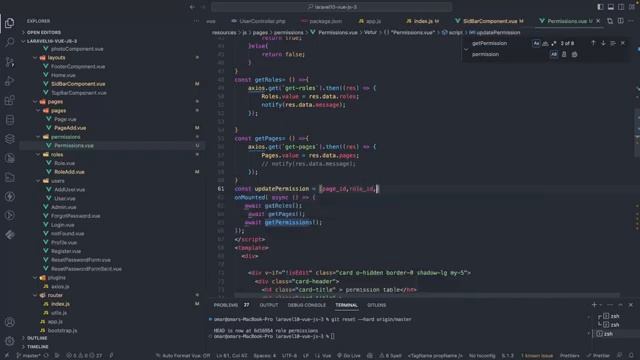Toggle Match Case in find widget
This screenshot has width=640, height=360.
pos(536,43)
